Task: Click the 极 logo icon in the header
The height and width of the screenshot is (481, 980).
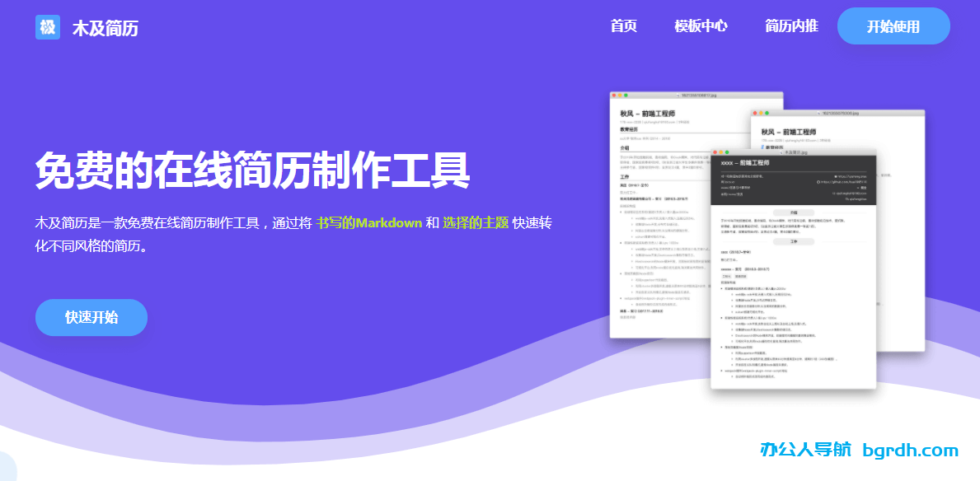Action: (46, 26)
